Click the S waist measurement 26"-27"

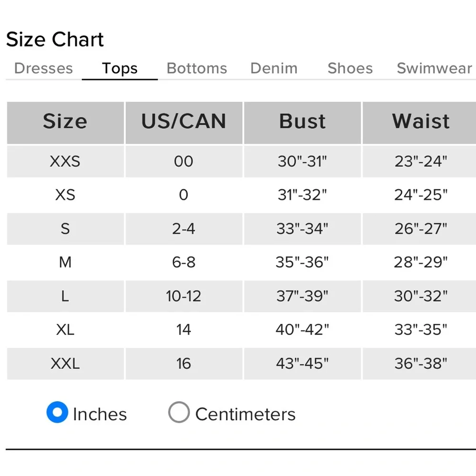pyautogui.click(x=421, y=228)
